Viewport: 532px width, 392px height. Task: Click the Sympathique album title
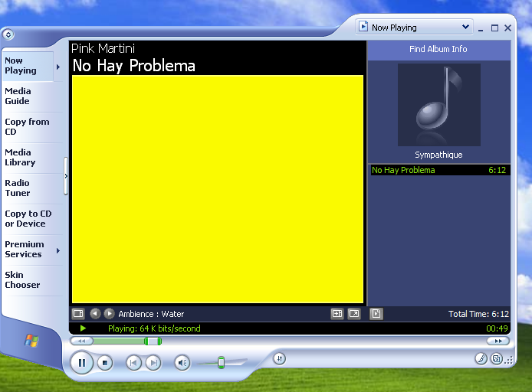(438, 155)
